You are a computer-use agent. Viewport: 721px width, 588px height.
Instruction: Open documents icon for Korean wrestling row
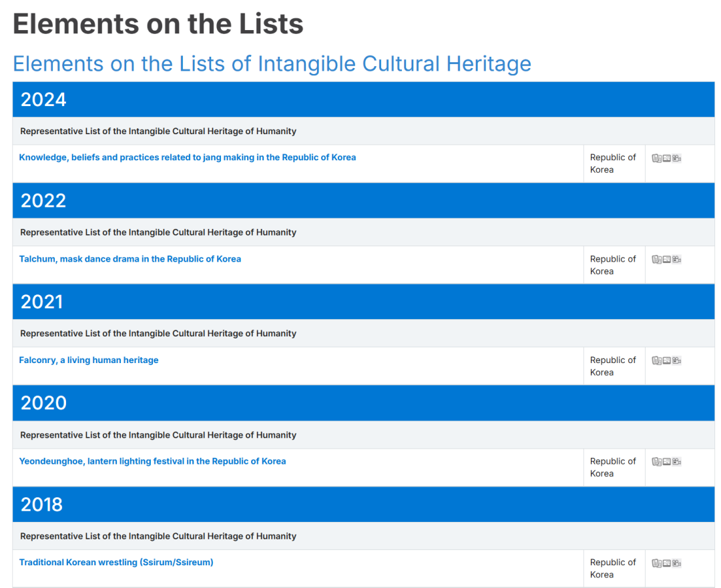tap(656, 563)
